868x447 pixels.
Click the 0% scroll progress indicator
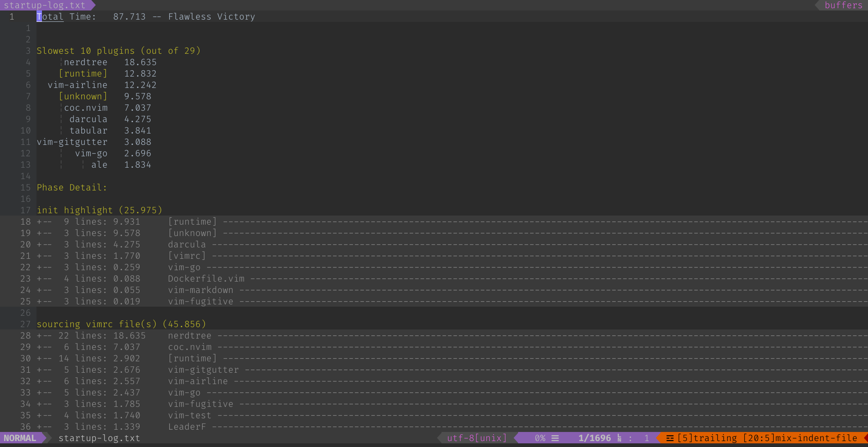(540, 438)
